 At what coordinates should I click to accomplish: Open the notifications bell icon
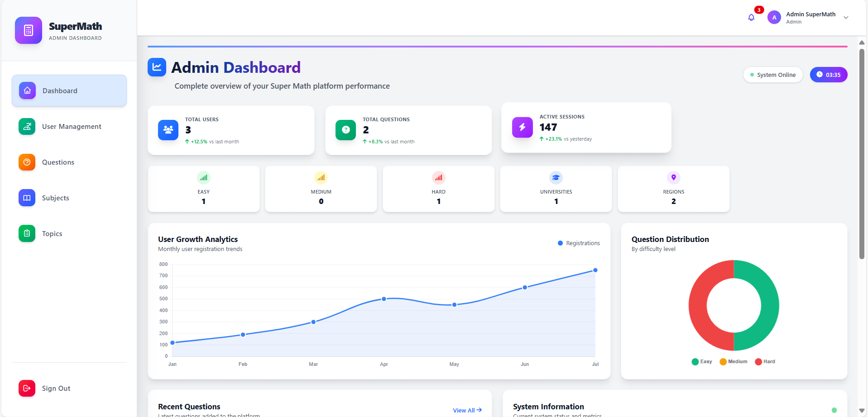pyautogui.click(x=751, y=18)
